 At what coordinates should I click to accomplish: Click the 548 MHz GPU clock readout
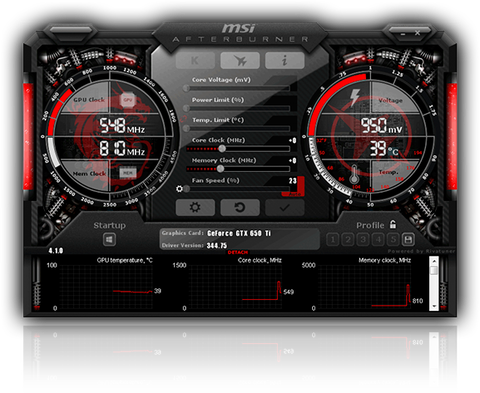tap(122, 126)
